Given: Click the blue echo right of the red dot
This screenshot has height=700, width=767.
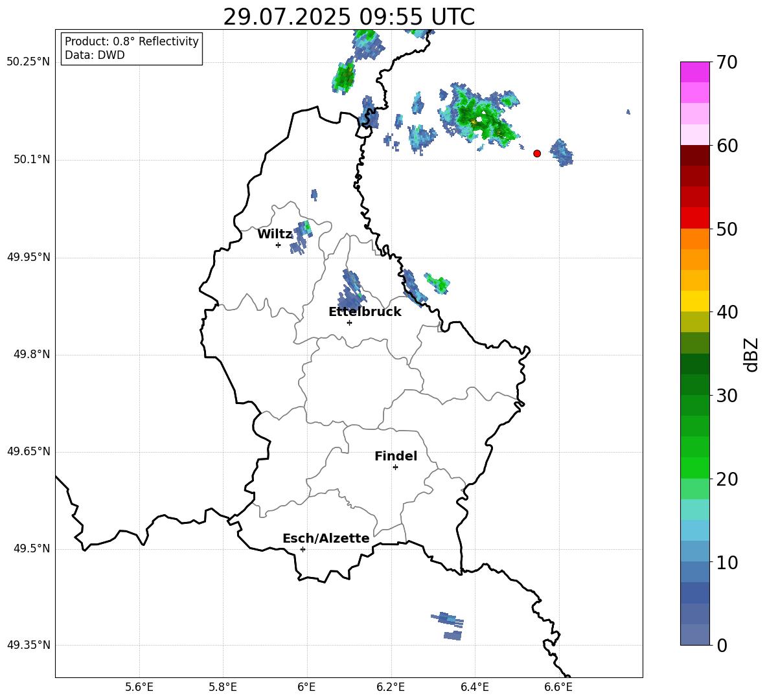Looking at the screenshot, I should 562,153.
